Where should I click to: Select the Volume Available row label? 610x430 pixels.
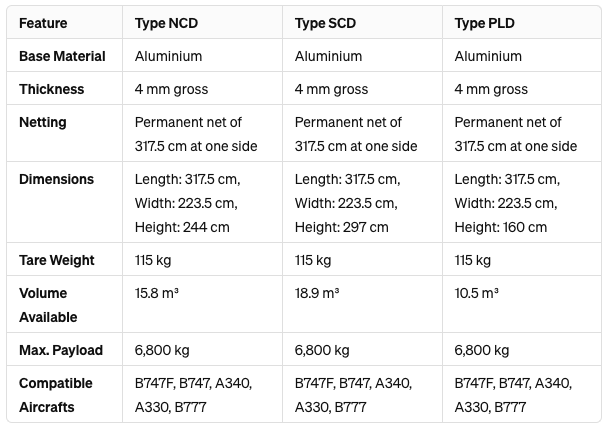(x=48, y=305)
